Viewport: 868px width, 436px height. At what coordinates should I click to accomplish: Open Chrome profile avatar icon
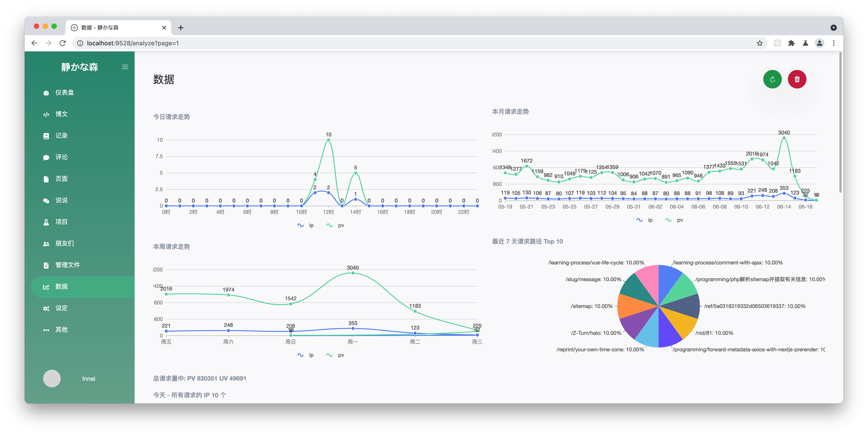[x=819, y=43]
